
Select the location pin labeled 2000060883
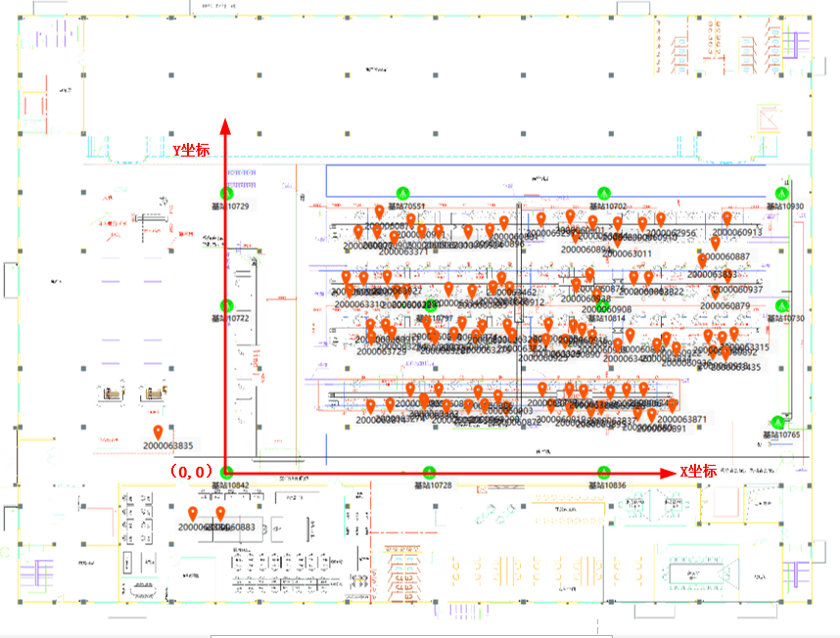(x=220, y=514)
